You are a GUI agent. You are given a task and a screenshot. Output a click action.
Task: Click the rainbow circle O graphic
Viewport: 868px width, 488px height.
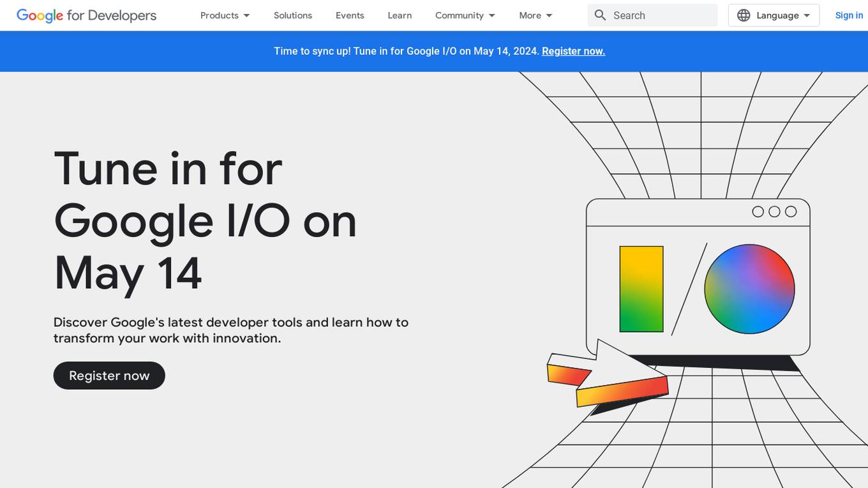click(x=749, y=289)
